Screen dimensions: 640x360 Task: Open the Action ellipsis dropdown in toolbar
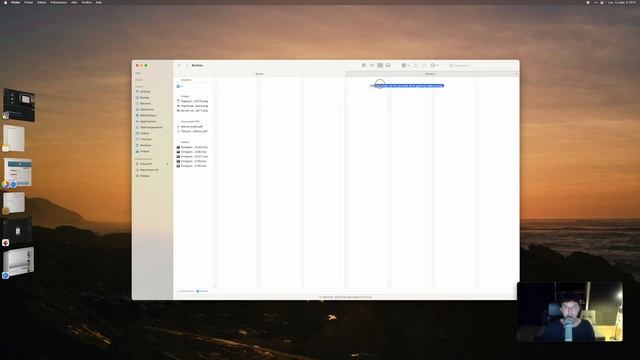(434, 65)
